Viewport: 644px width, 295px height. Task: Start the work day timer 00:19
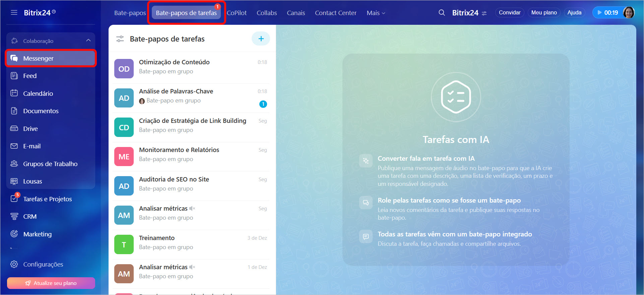607,13
